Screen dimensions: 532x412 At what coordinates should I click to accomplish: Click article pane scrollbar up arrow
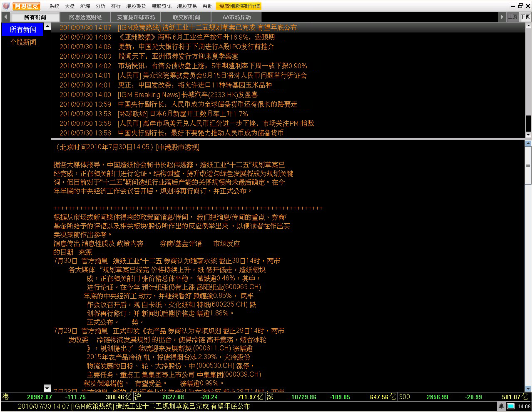pos(528,143)
